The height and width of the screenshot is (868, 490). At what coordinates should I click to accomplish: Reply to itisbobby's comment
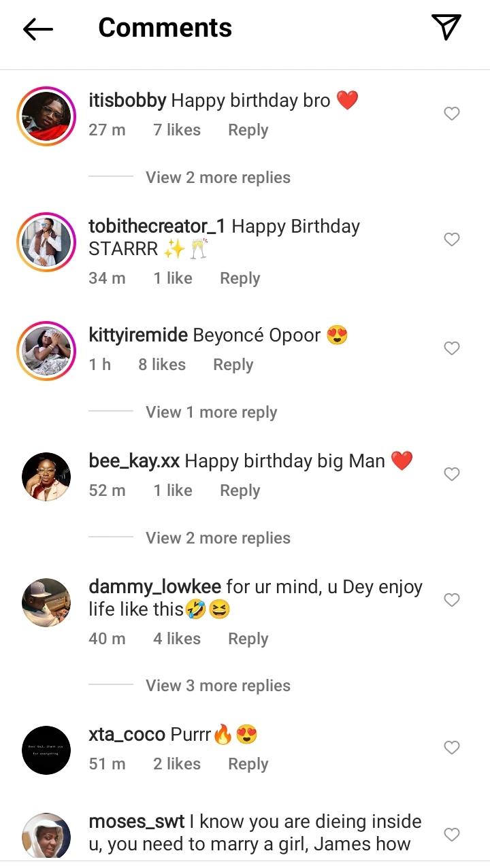tap(248, 130)
